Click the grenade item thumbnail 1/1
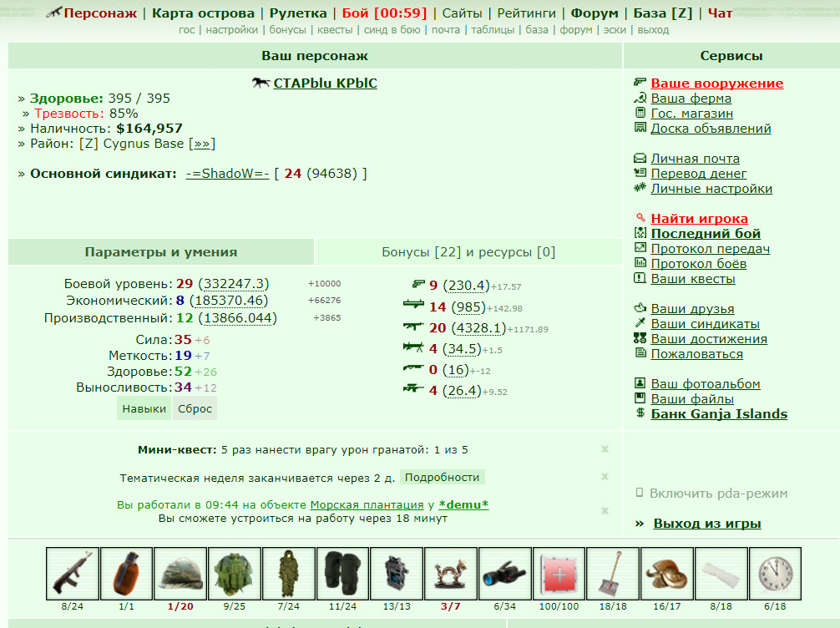This screenshot has width=840, height=628. [126, 574]
